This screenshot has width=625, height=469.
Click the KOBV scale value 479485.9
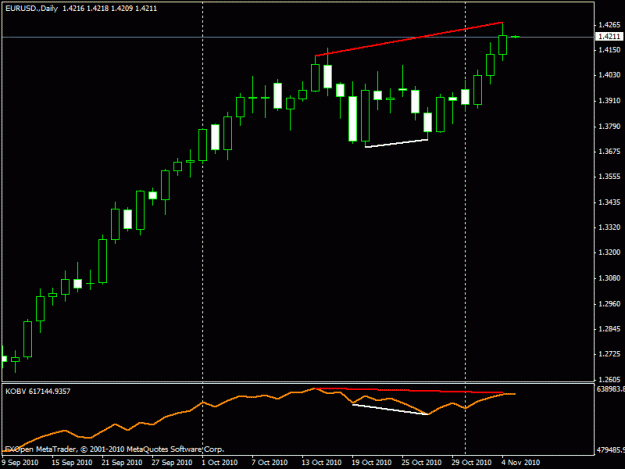coord(610,450)
